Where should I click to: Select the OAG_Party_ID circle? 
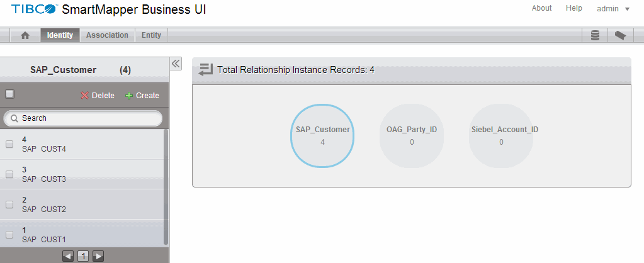click(x=412, y=136)
